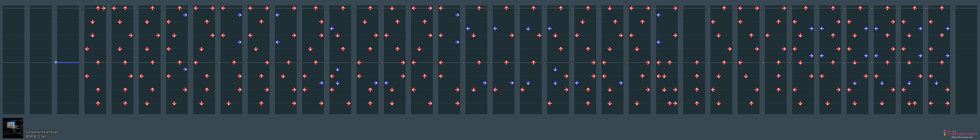Image resolution: width=980 pixels, height=140 pixels.
Task: Select the blue left arrow in measure 41
Action: 550,28
